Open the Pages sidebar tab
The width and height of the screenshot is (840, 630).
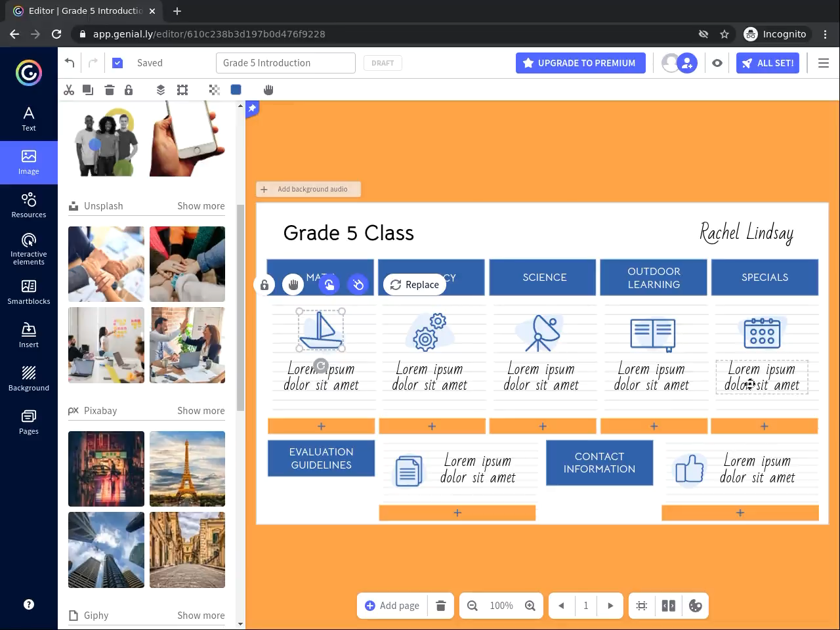coord(29,422)
